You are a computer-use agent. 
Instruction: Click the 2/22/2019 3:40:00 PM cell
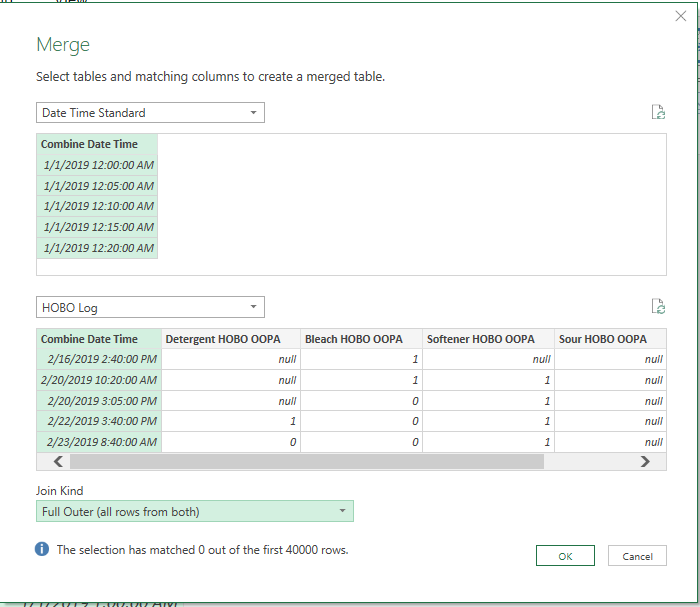pyautogui.click(x=100, y=421)
